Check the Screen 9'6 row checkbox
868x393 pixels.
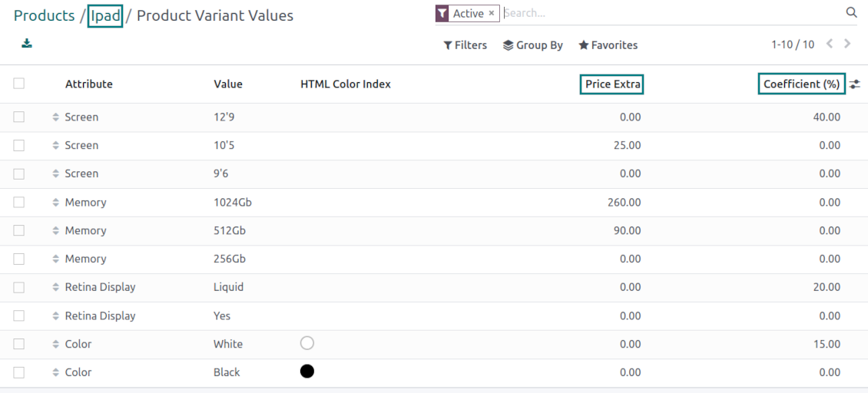(19, 173)
